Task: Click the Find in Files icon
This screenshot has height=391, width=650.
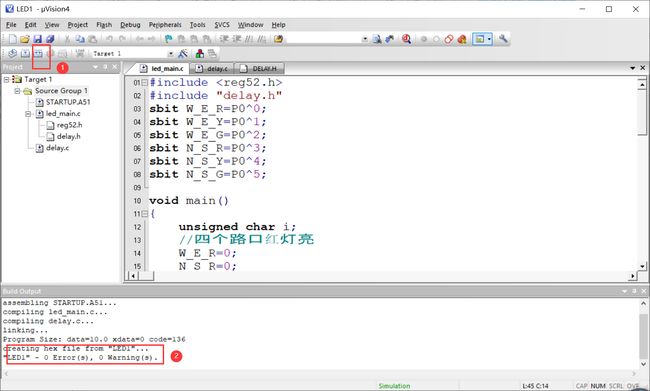Action: [x=278, y=39]
